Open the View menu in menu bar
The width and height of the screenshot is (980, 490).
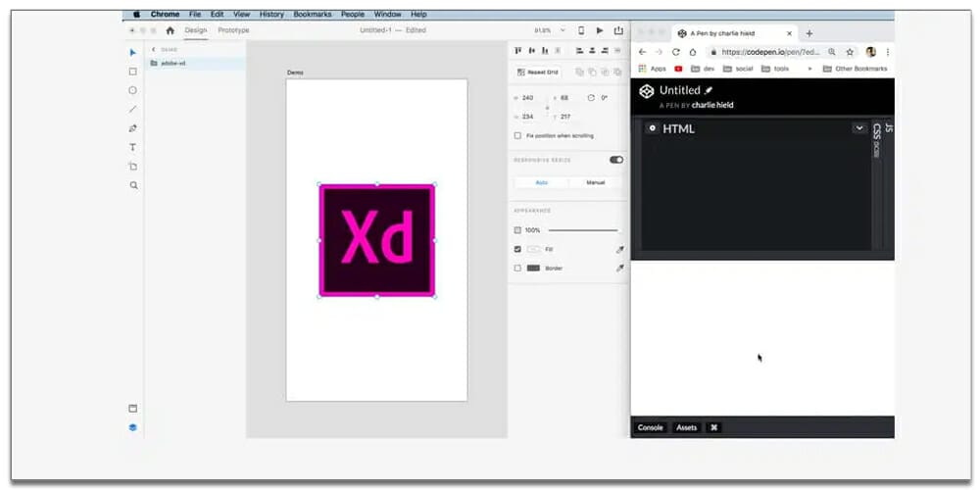pyautogui.click(x=242, y=14)
